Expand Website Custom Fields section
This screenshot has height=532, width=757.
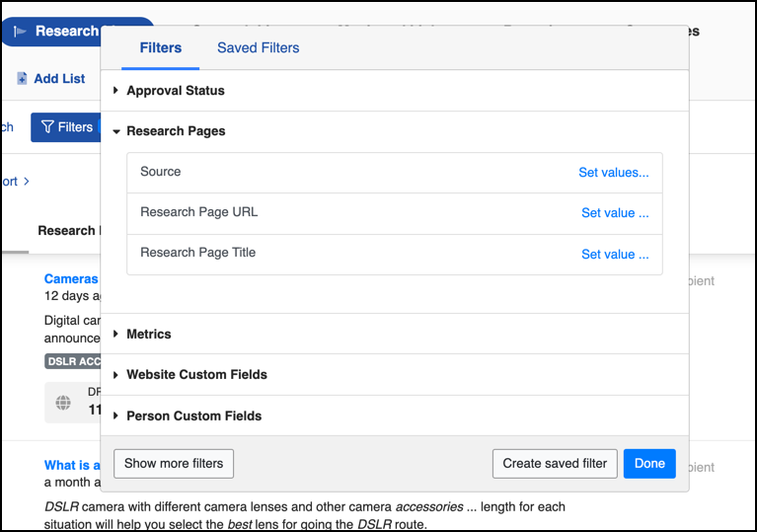[196, 375]
